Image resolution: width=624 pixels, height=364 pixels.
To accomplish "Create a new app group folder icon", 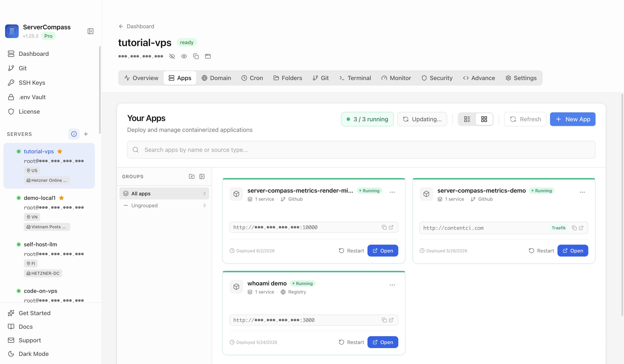I will [x=191, y=176].
